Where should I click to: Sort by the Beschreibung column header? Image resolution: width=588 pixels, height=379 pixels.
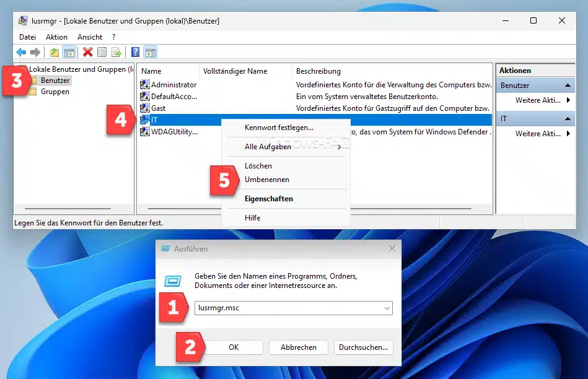pos(392,71)
